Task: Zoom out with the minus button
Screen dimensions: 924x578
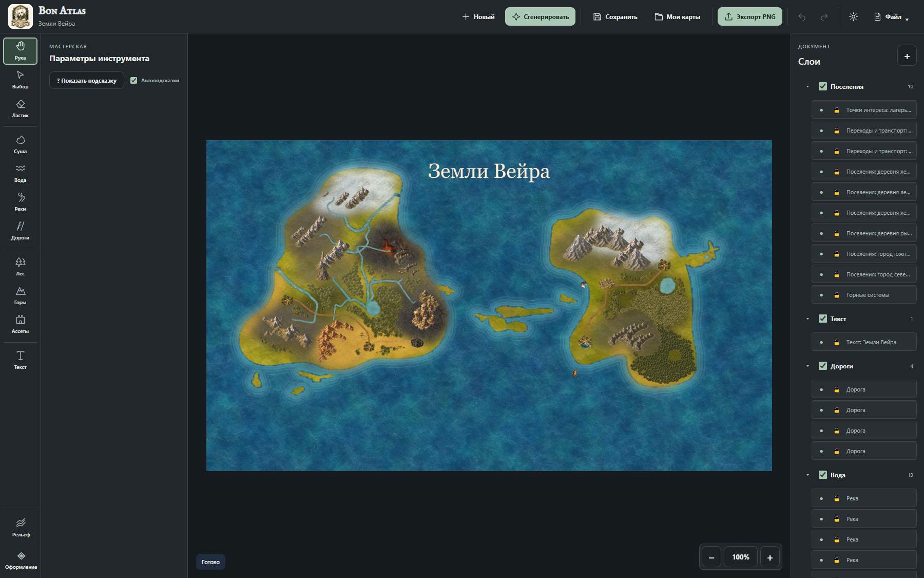Action: point(711,557)
